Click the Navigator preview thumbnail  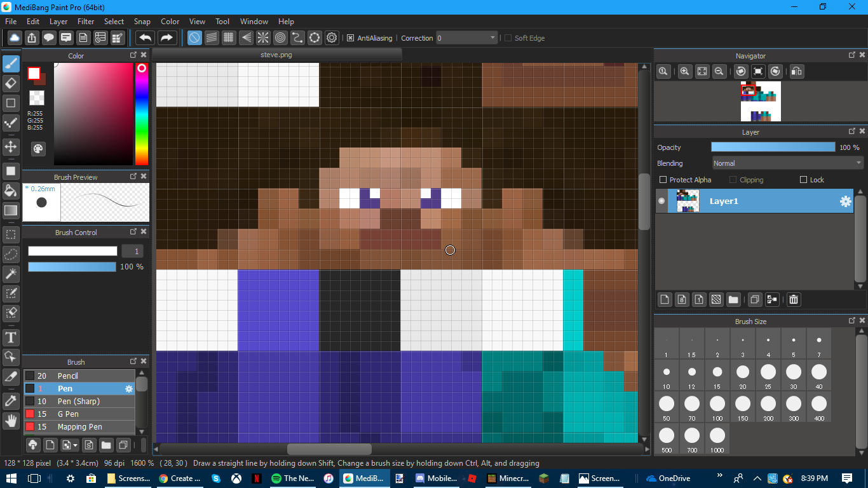pyautogui.click(x=761, y=101)
